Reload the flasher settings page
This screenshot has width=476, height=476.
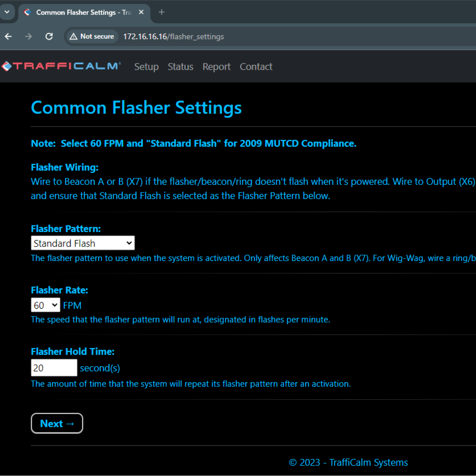pos(49,36)
